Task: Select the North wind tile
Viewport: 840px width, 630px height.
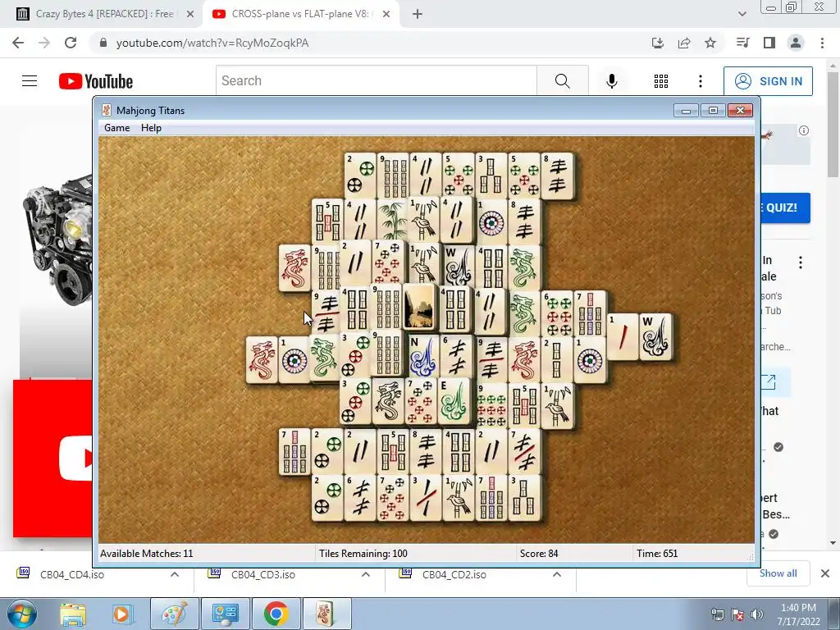Action: (422, 357)
